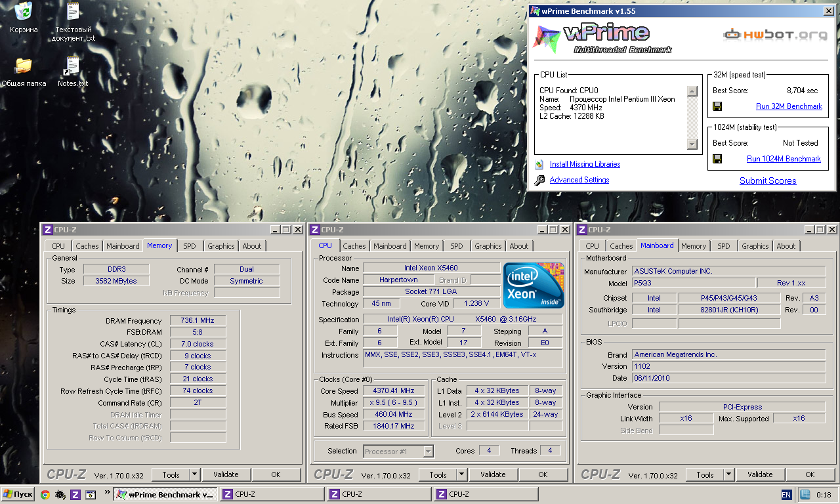Click floppy save icon for 1024M score
The image size is (840, 504).
click(x=717, y=159)
